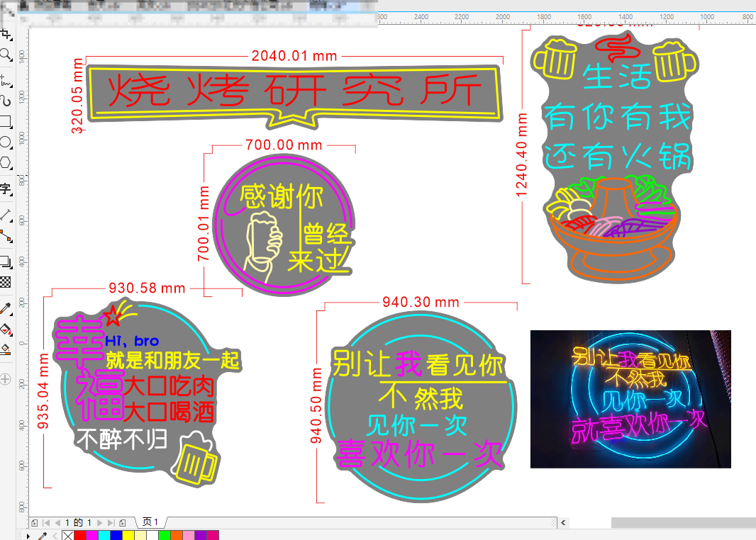
Task: Pick the crimson palette swatch
Action: [x=213, y=536]
